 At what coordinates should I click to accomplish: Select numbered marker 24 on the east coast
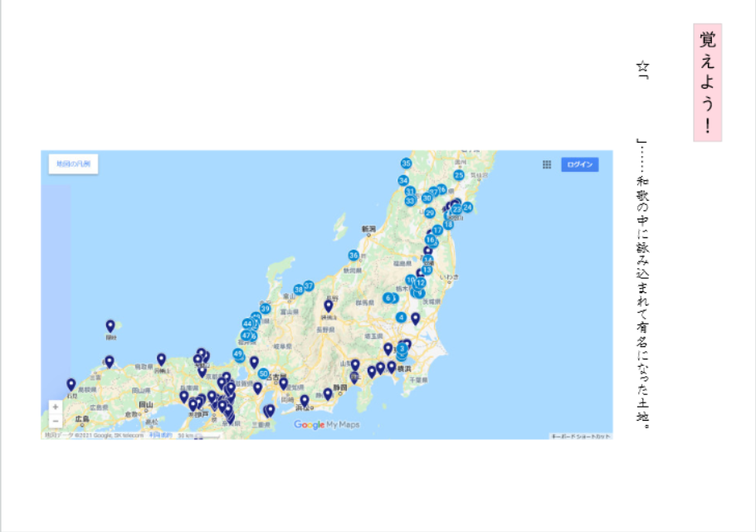click(x=467, y=207)
